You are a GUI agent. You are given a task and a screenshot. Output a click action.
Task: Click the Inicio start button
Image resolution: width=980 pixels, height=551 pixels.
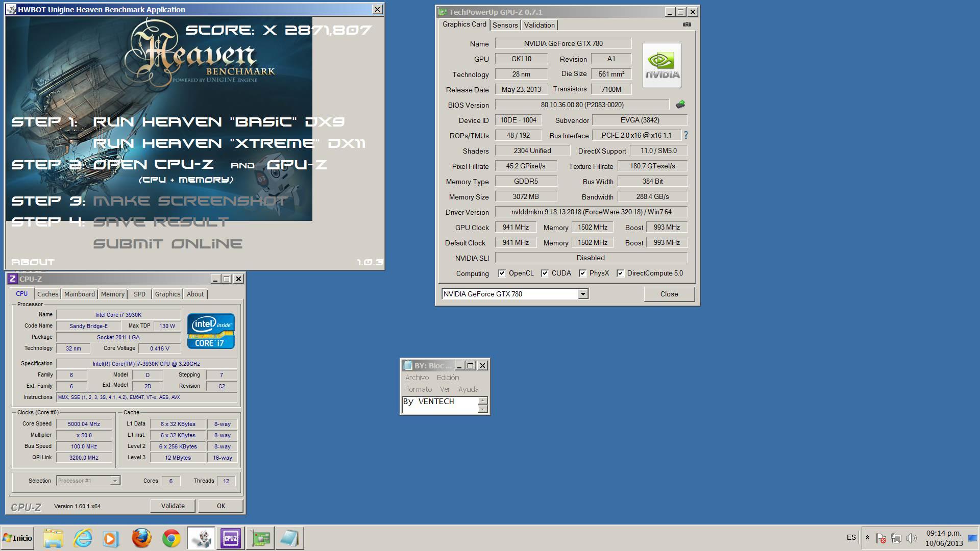18,538
